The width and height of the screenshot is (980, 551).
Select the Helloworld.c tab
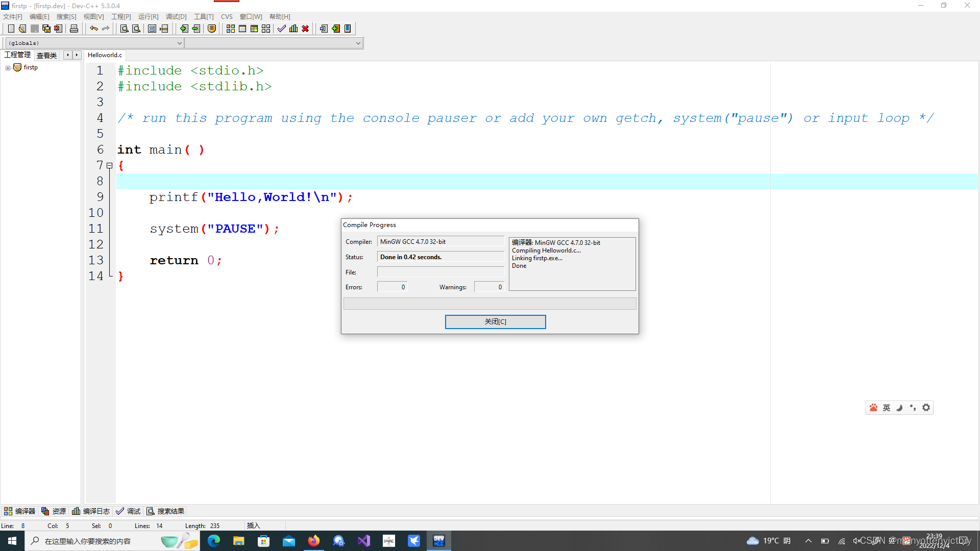[104, 55]
